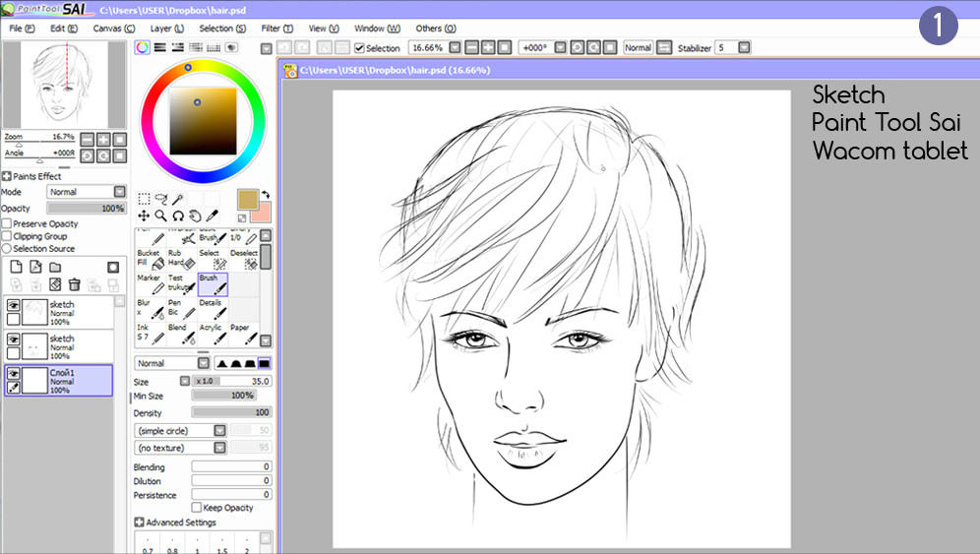This screenshot has height=554, width=980.
Task: Select the Details brush tool
Action: 213,308
